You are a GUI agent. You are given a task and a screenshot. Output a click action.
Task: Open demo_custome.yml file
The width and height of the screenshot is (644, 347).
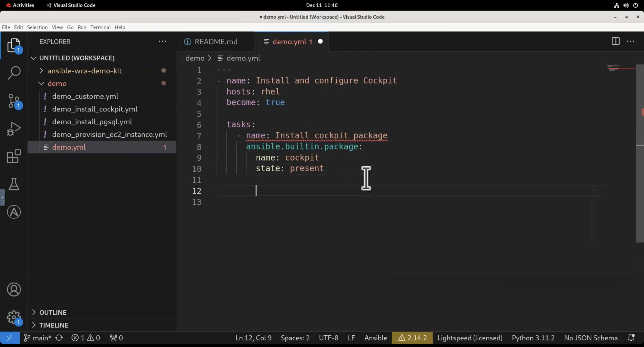(102, 96)
